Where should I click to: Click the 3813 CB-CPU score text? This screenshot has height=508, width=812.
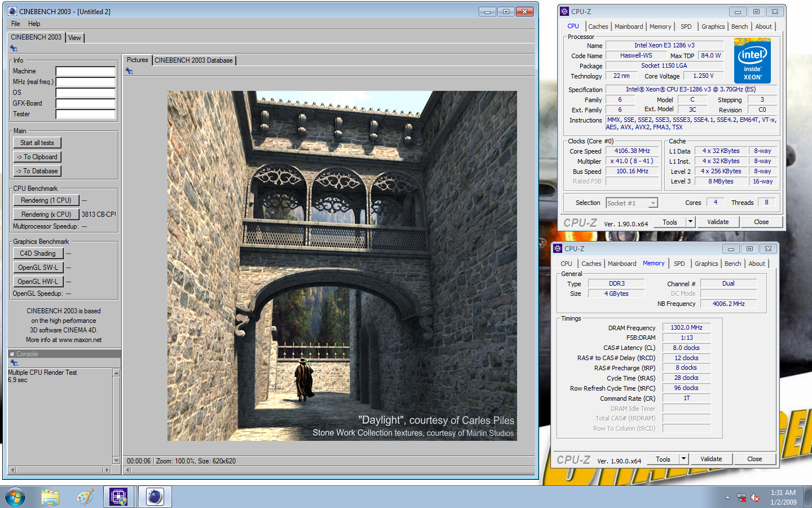tap(99, 214)
